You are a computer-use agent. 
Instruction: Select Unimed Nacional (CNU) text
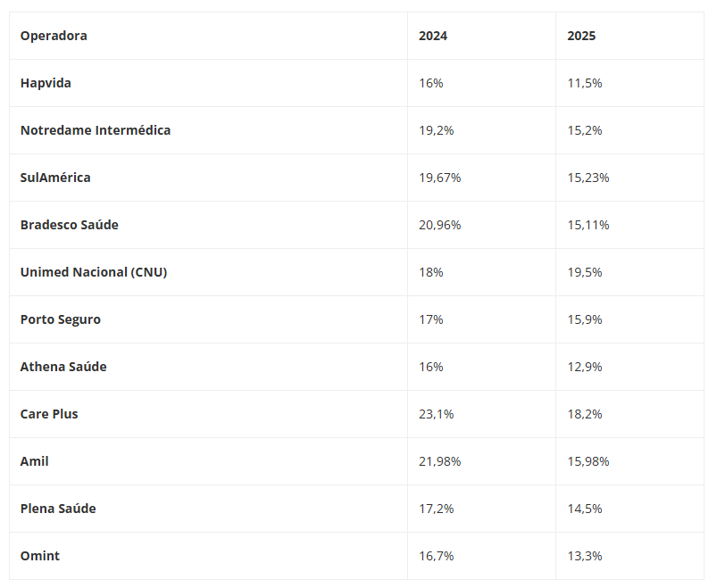point(94,272)
